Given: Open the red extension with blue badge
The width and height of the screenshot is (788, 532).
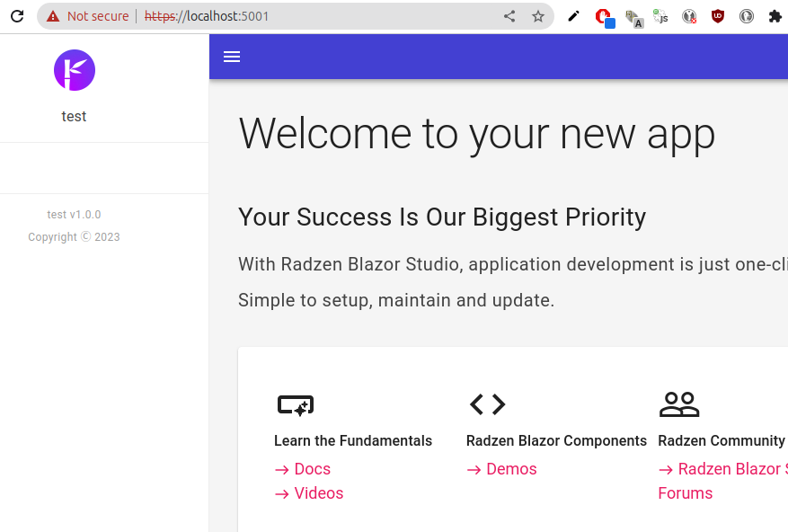Looking at the screenshot, I should pyautogui.click(x=605, y=18).
